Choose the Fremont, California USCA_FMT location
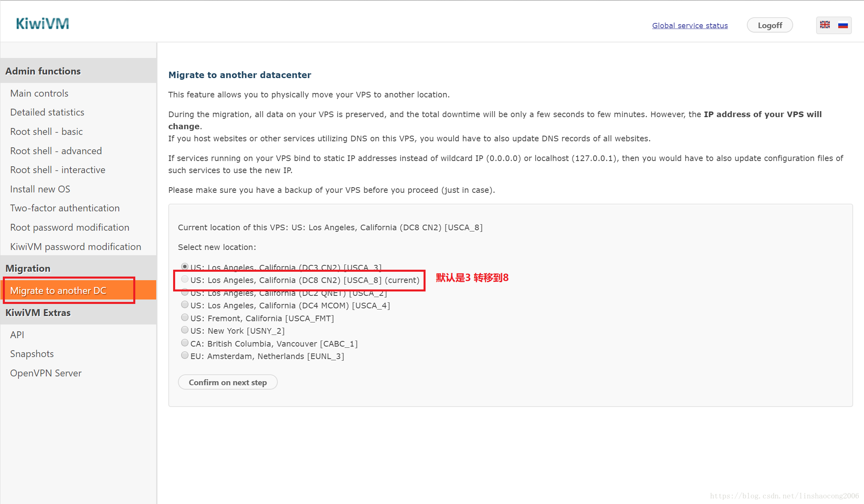Viewport: 864px width, 504px height. click(185, 318)
